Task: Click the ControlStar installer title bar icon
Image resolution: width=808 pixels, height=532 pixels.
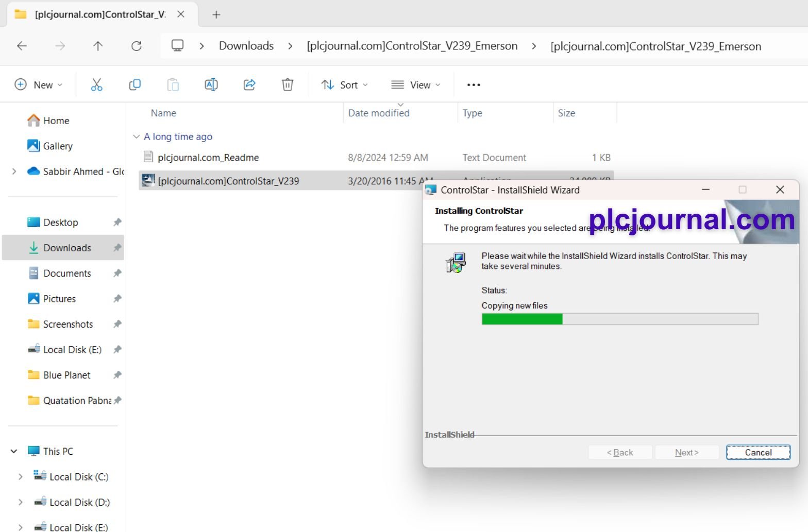Action: click(x=431, y=190)
